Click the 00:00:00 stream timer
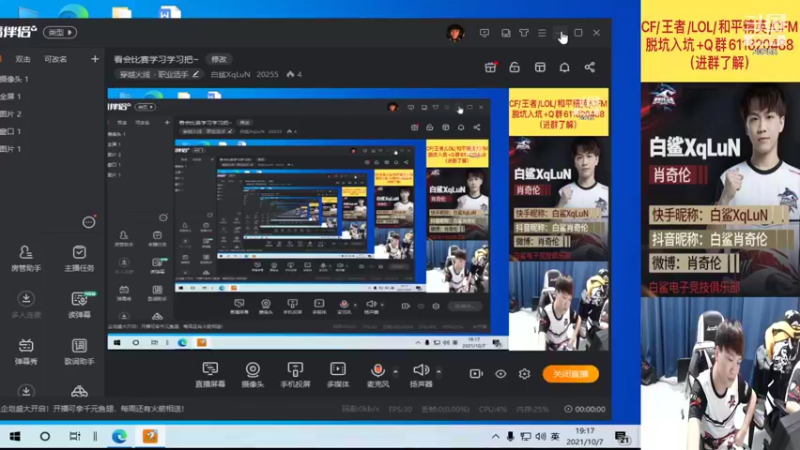This screenshot has width=800, height=450. click(x=585, y=409)
